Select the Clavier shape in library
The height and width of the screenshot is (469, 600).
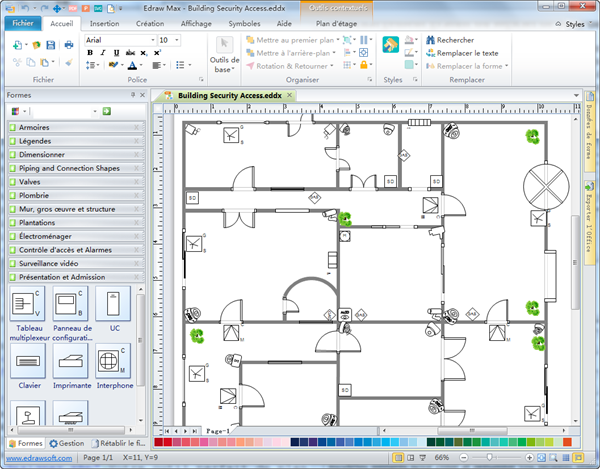tap(28, 360)
